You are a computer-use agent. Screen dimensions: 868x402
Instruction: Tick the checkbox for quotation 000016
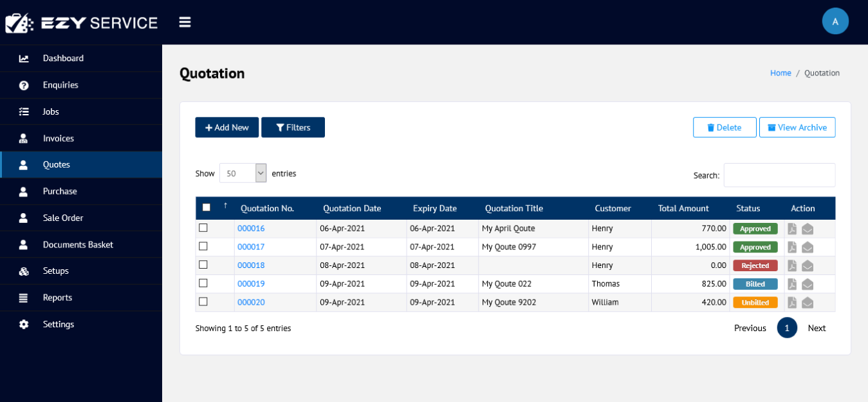pos(203,228)
